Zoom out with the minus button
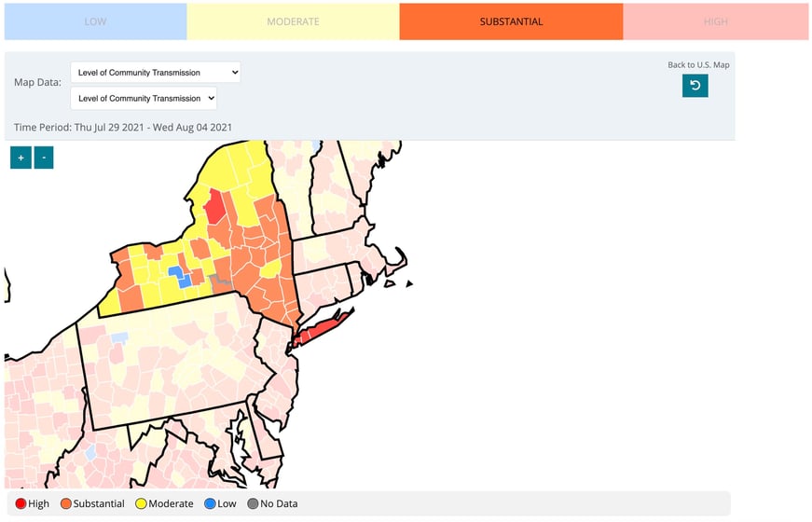Image resolution: width=812 pixels, height=522 pixels. pyautogui.click(x=44, y=158)
